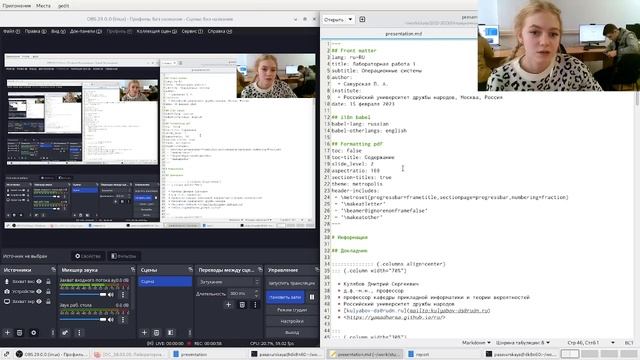The image size is (640, 360).
Task: Undock the Scenes panel
Action: coord(190,269)
